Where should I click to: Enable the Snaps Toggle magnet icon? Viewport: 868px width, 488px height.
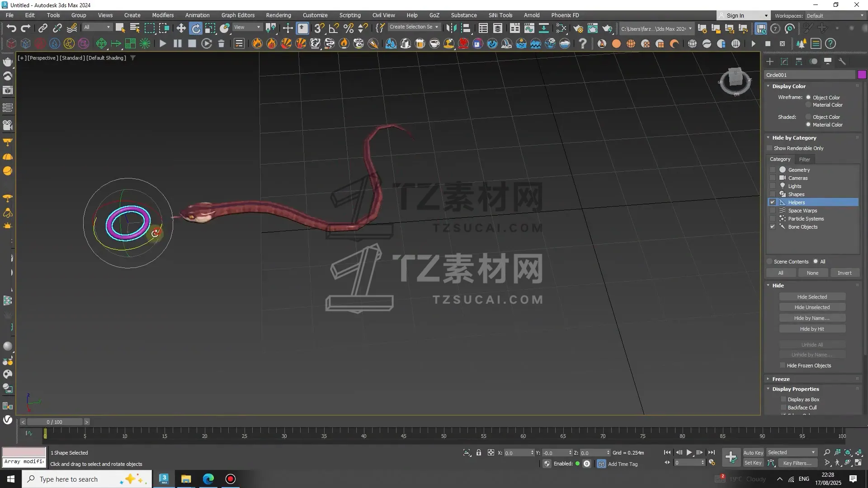319,28
